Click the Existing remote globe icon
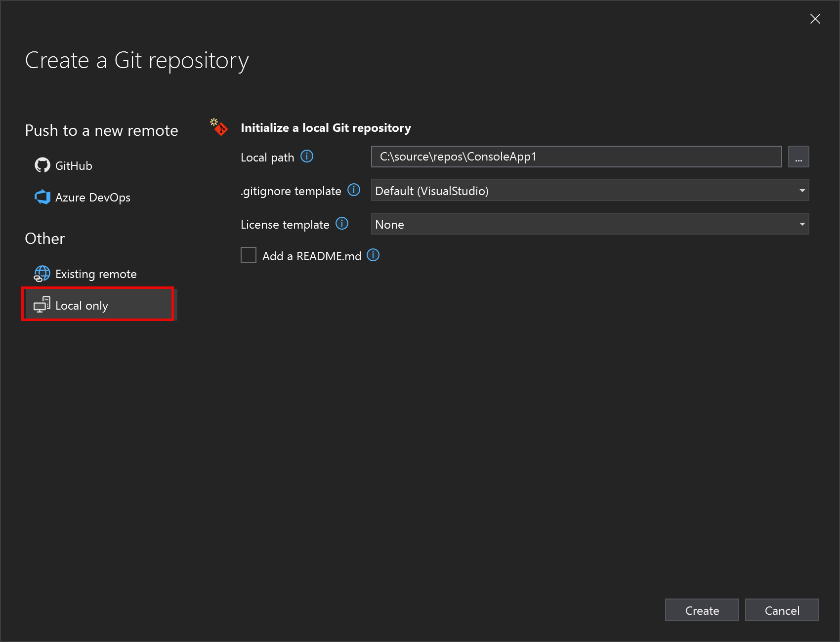The width and height of the screenshot is (840, 642). [x=42, y=274]
